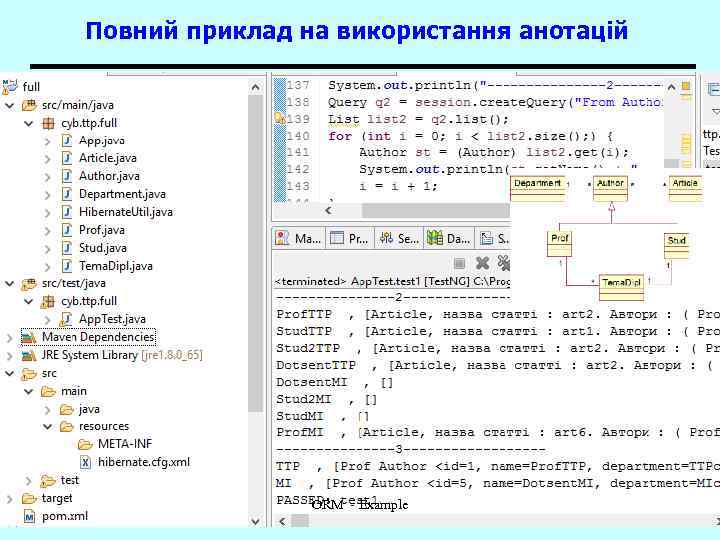Switch to the Da... (Data Source) tab
The image size is (720, 540).
[x=449, y=238]
